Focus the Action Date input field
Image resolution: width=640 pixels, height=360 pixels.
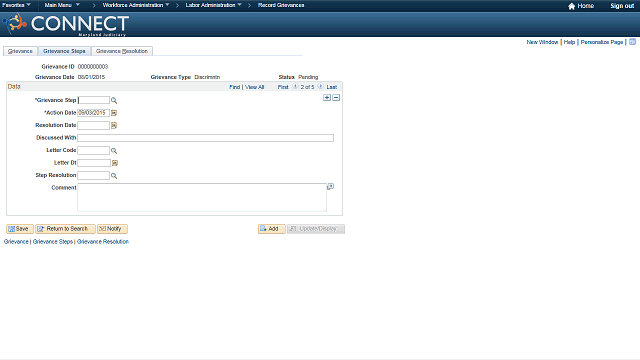pos(93,113)
